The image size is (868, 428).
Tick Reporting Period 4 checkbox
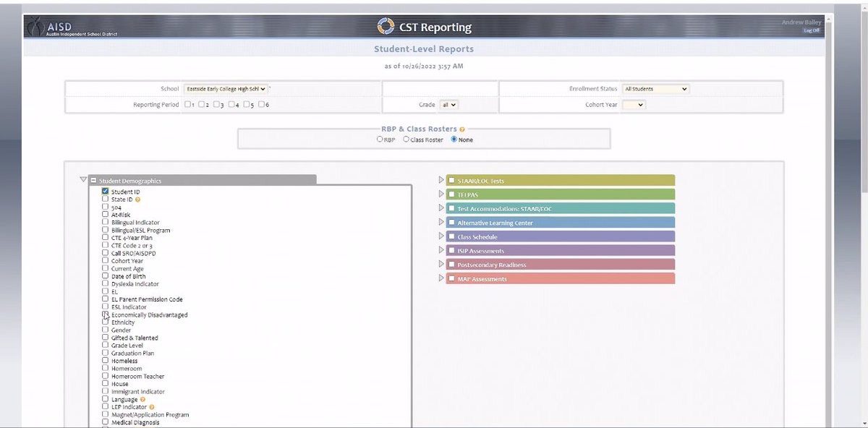[231, 105]
